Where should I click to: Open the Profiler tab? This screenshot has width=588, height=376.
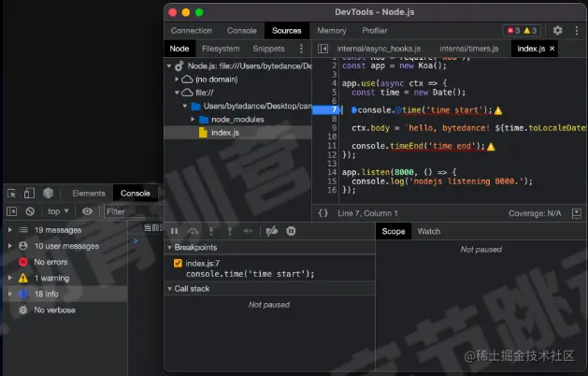374,30
